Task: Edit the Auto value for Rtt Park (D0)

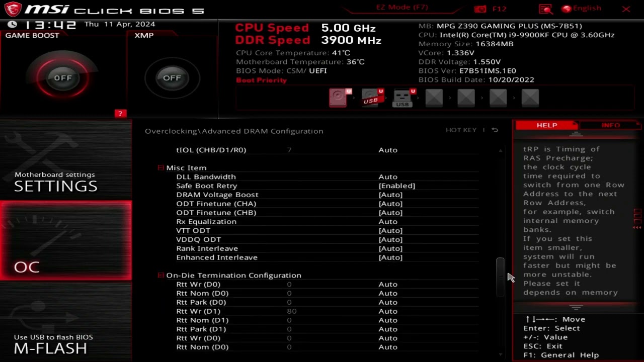Action: 388,302
